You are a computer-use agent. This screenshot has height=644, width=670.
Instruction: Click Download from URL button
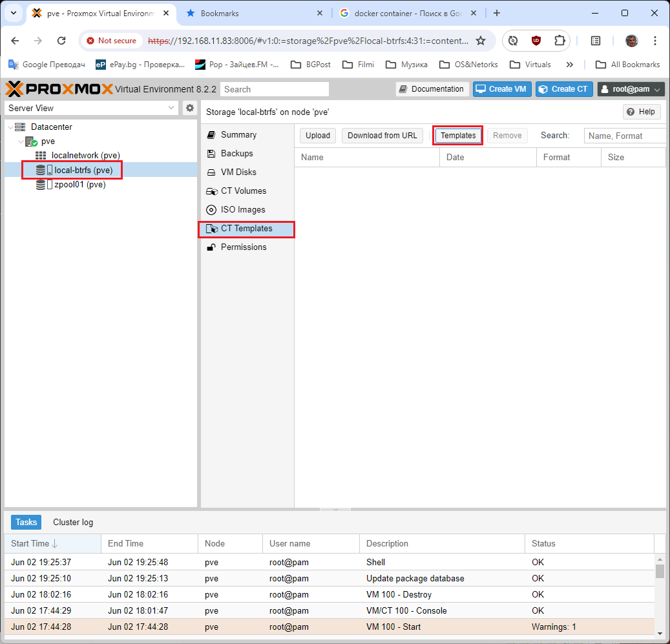point(382,136)
